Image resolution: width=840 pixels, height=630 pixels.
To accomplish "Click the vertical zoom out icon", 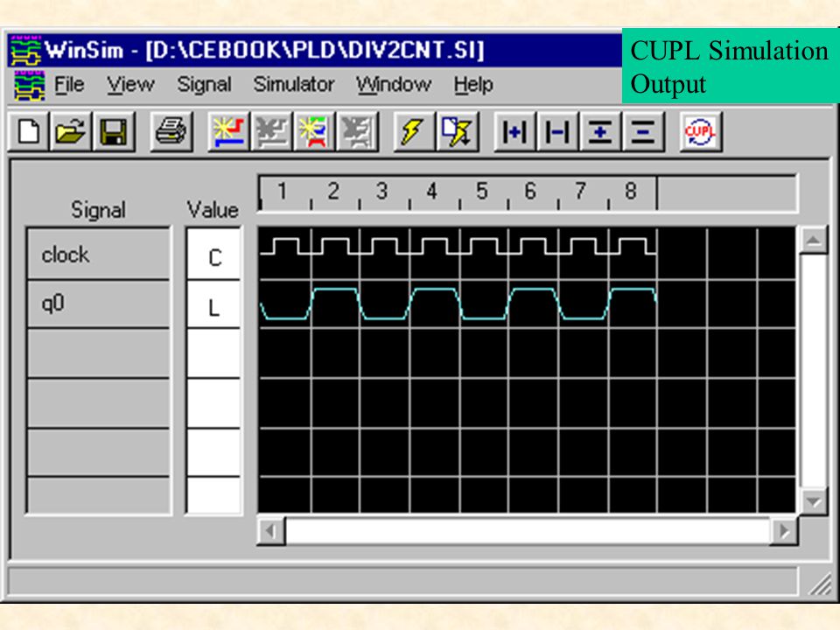I will click(x=643, y=132).
